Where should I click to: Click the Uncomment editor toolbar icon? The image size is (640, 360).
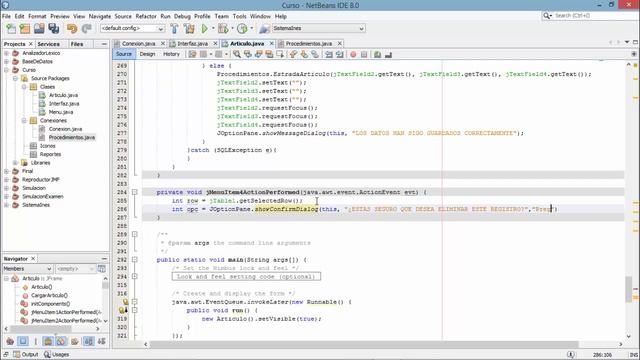388,54
